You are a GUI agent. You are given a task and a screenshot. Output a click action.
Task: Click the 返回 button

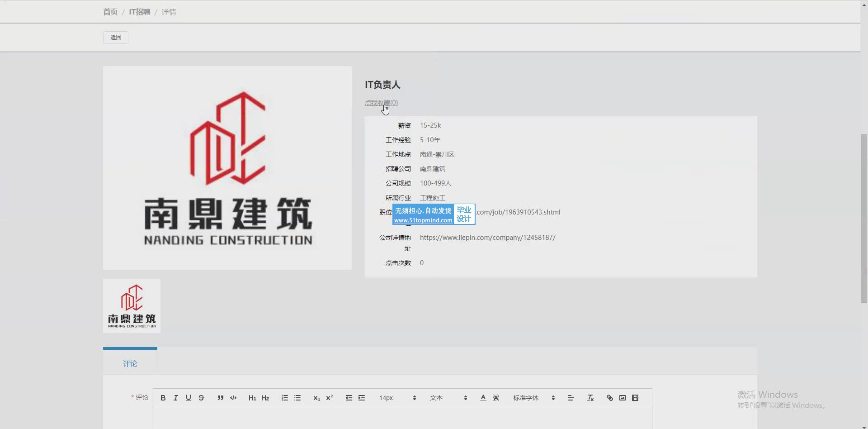tap(116, 38)
